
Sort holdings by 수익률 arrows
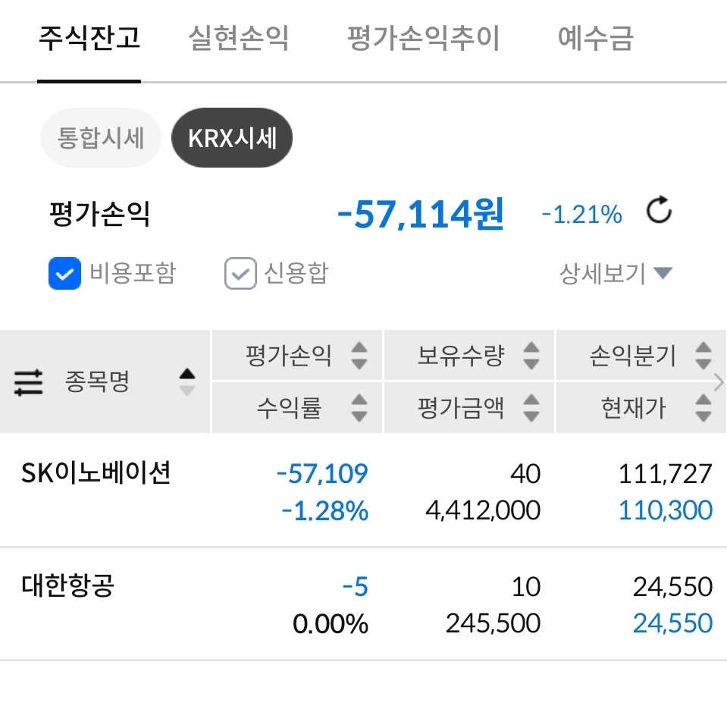coord(359,408)
